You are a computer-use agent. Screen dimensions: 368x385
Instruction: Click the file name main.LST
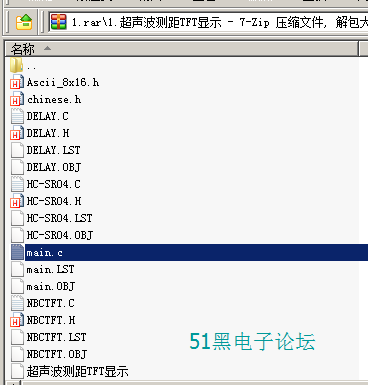click(50, 269)
